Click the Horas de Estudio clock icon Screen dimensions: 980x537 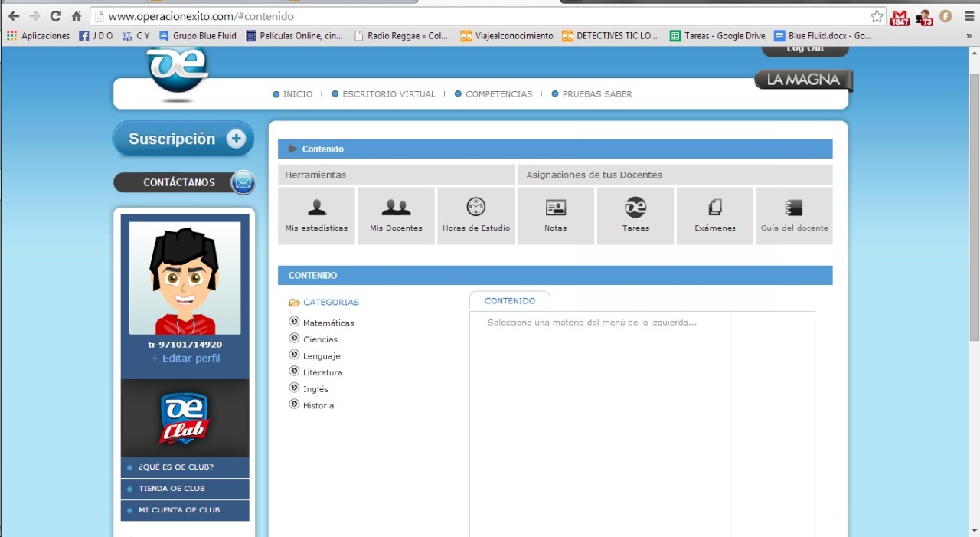[476, 207]
